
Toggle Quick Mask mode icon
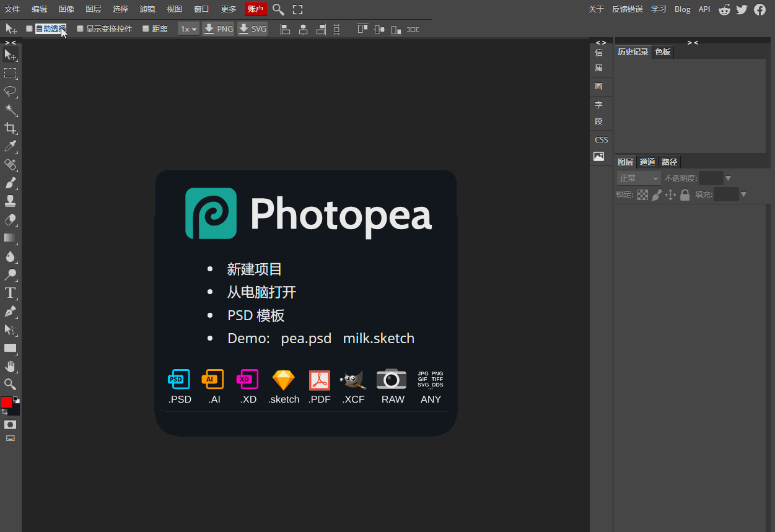[x=11, y=425]
